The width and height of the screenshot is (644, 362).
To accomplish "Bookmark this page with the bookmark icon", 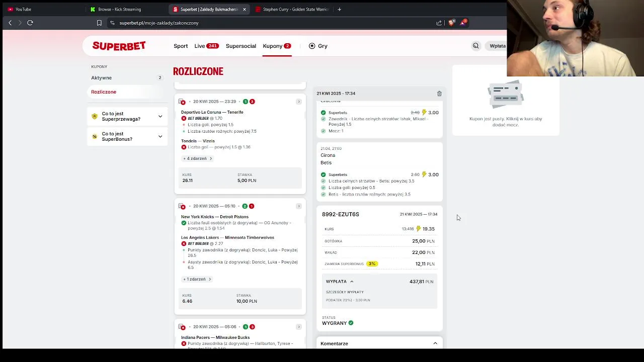I will [x=99, y=23].
